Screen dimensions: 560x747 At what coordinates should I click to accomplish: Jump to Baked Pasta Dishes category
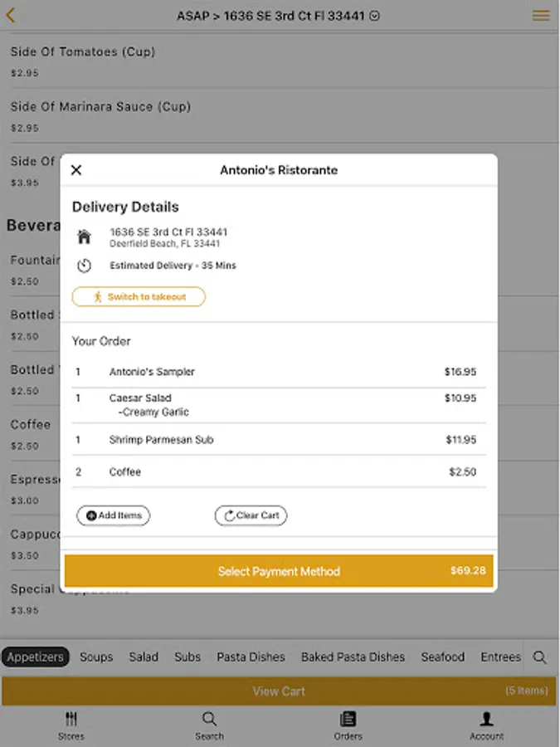click(353, 657)
